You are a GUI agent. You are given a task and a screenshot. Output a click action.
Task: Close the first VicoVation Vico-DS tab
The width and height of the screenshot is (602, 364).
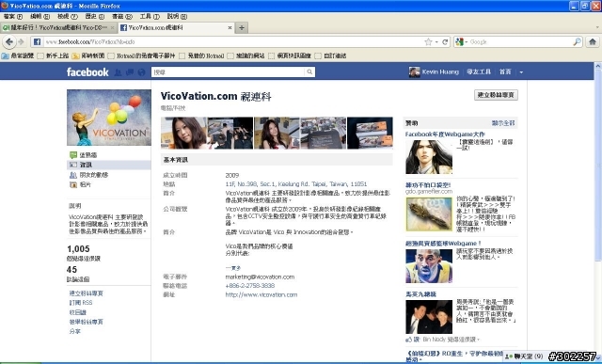tap(113, 27)
